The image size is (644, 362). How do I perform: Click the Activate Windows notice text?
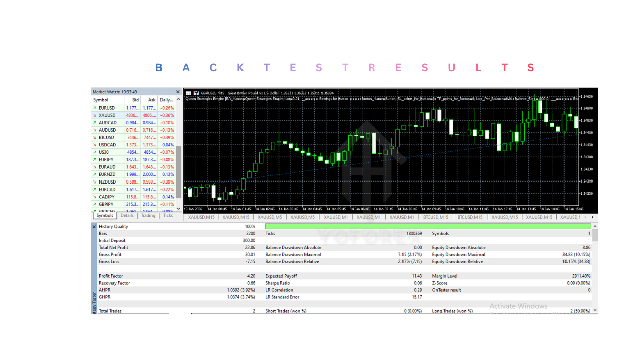(518, 306)
